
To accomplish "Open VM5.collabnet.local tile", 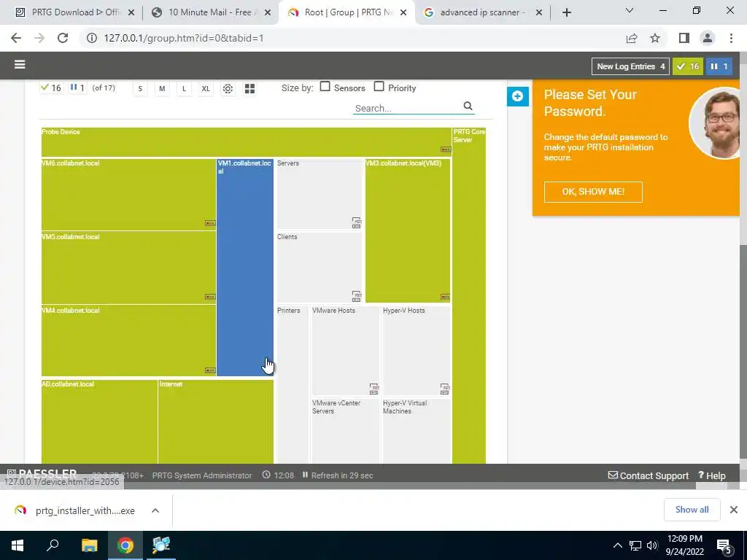I will 128,268.
